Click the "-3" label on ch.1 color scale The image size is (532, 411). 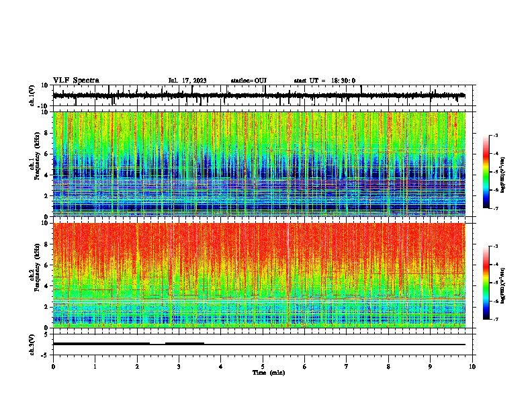click(x=495, y=135)
